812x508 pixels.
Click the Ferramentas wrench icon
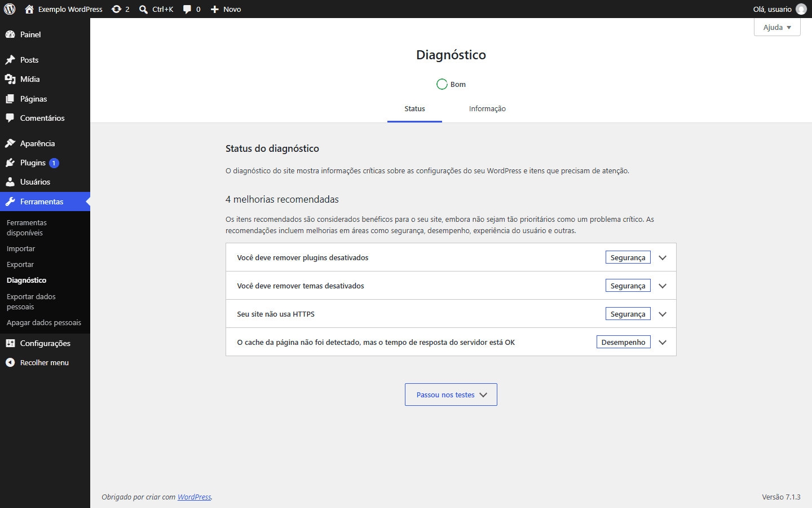coord(10,202)
